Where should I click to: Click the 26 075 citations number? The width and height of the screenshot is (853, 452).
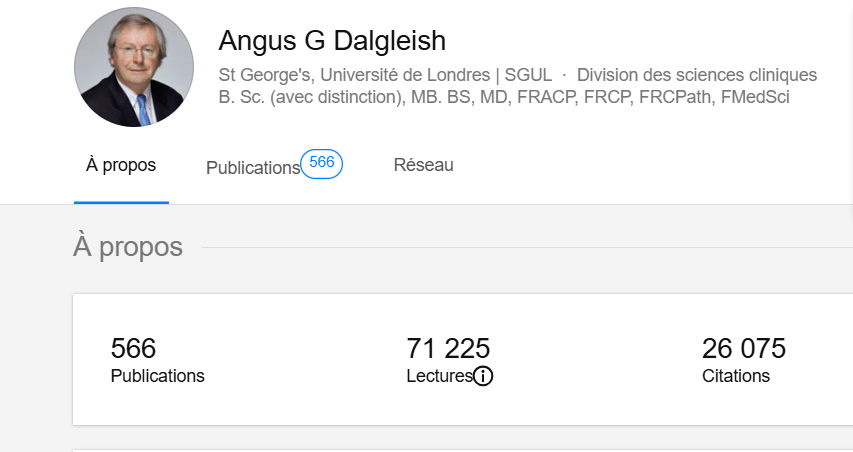pos(744,349)
